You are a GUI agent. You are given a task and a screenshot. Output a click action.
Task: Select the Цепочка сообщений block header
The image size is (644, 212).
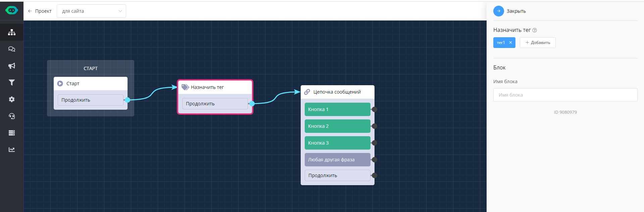click(x=337, y=92)
